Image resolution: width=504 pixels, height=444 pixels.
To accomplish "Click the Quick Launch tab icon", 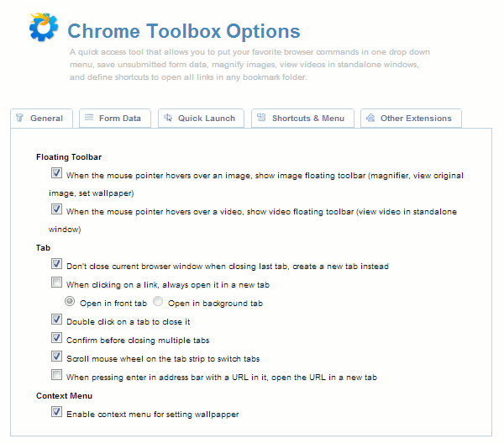I will 168,119.
